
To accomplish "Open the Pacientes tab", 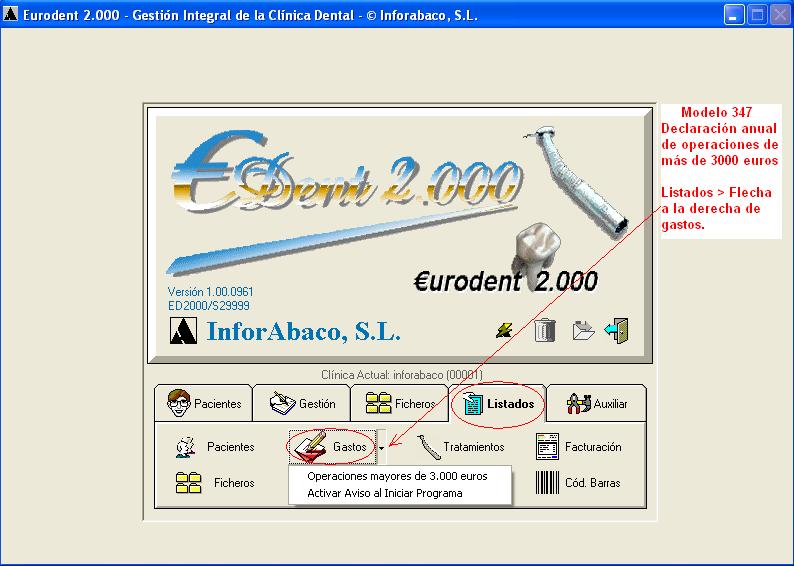I will (204, 403).
